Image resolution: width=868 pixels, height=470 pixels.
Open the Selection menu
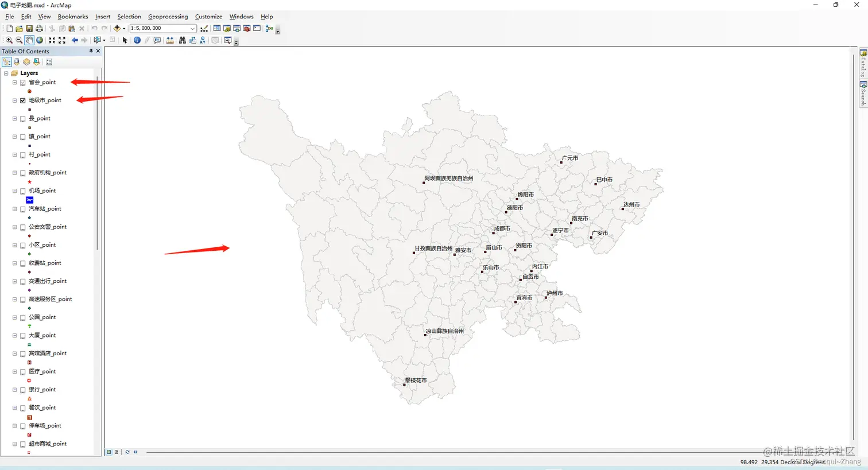[129, 17]
